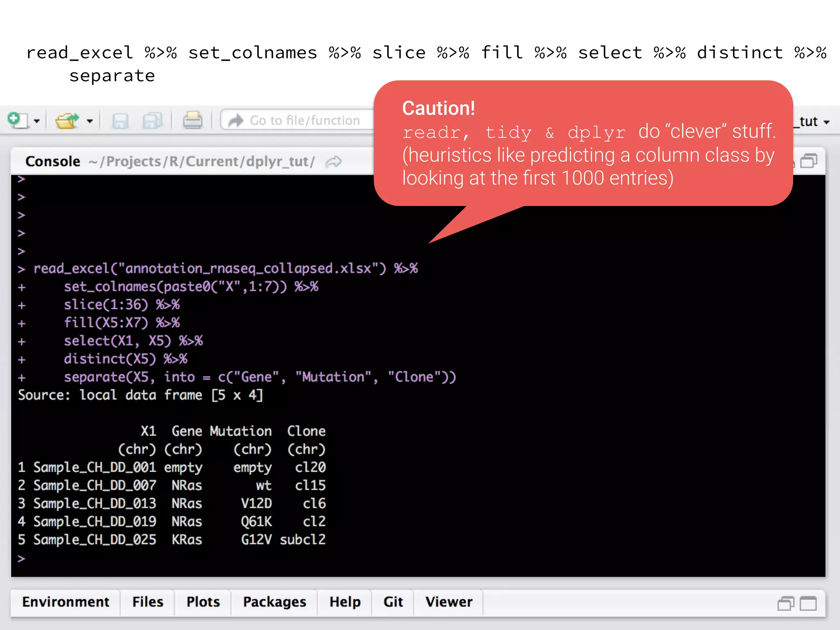Switch to the Git tab
The height and width of the screenshot is (630, 840).
click(x=393, y=602)
